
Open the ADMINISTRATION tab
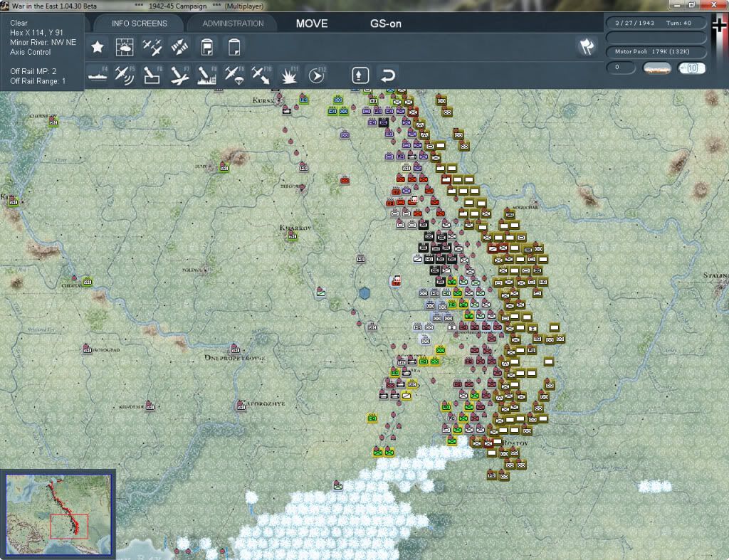[233, 23]
